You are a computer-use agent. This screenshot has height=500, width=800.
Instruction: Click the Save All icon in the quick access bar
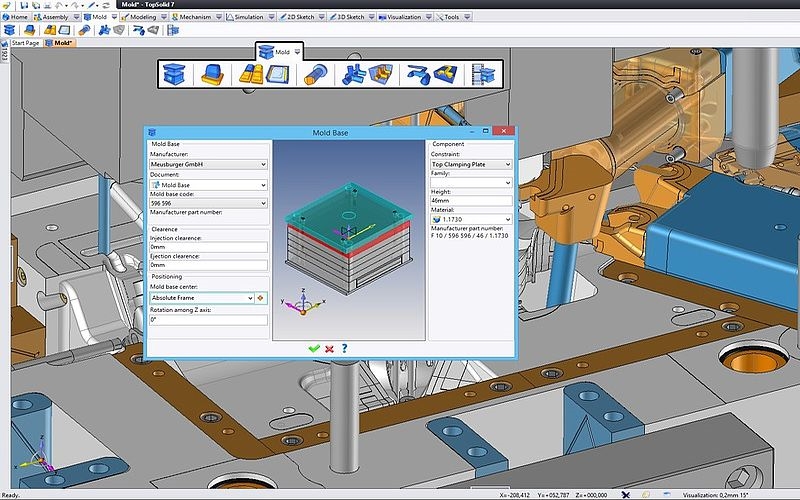click(36, 6)
